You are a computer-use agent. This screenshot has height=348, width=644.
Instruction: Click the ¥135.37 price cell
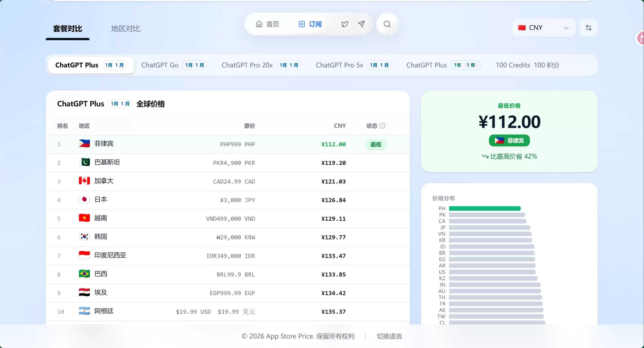point(334,312)
